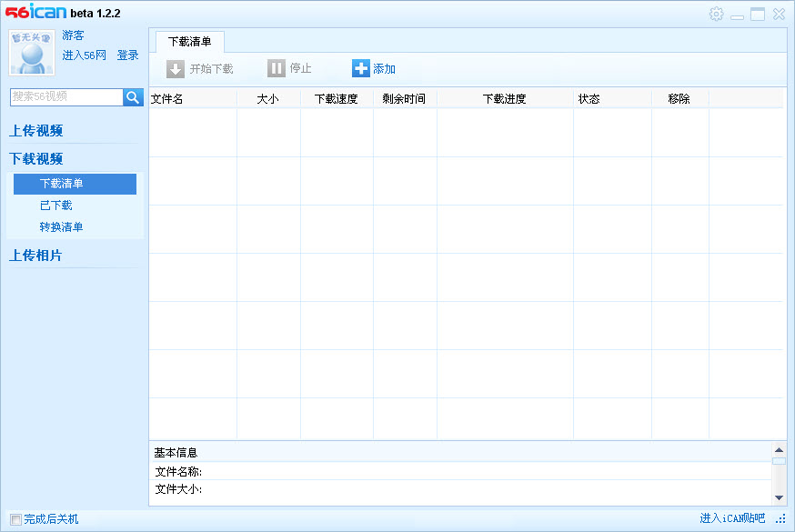The image size is (795, 532).
Task: Click the 剩余时间 column header
Action: tap(404, 99)
